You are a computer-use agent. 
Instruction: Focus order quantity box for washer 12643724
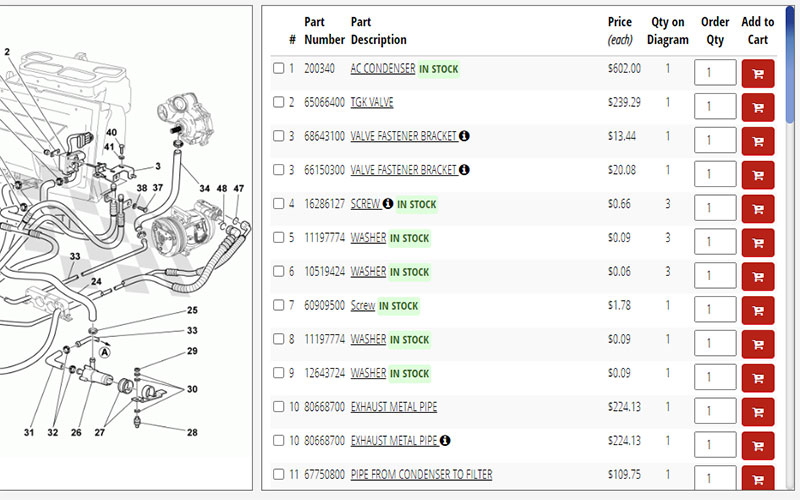[714, 377]
